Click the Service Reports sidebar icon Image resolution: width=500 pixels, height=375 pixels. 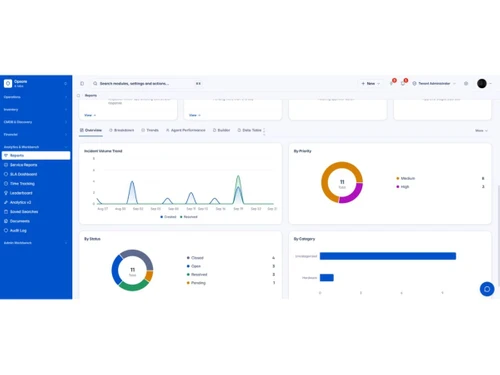tap(6, 165)
